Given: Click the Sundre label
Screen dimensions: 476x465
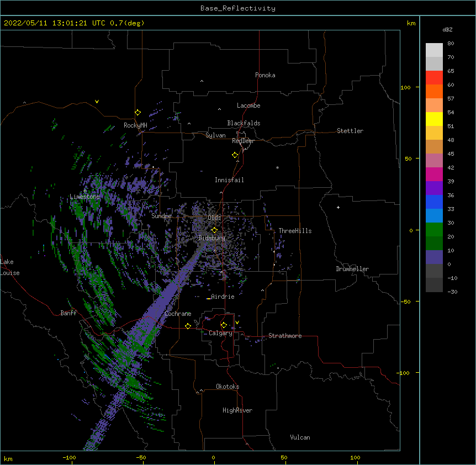Looking at the screenshot, I should 161,216.
